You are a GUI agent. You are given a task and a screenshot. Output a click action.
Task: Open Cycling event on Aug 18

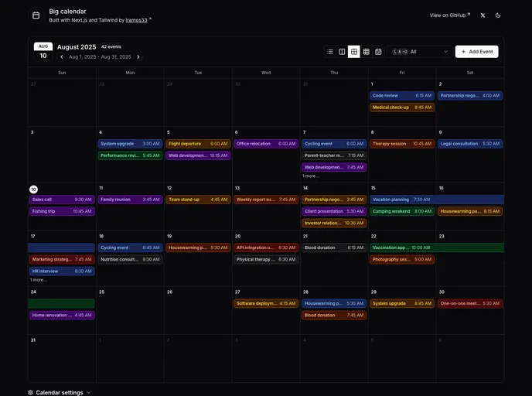pyautogui.click(x=130, y=247)
